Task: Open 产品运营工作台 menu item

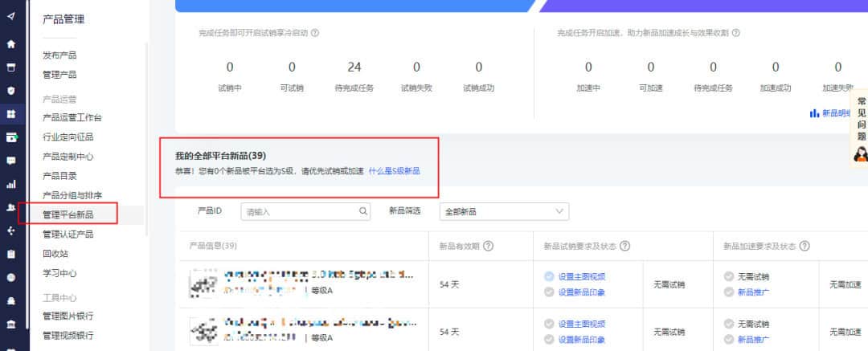Action: [x=72, y=117]
